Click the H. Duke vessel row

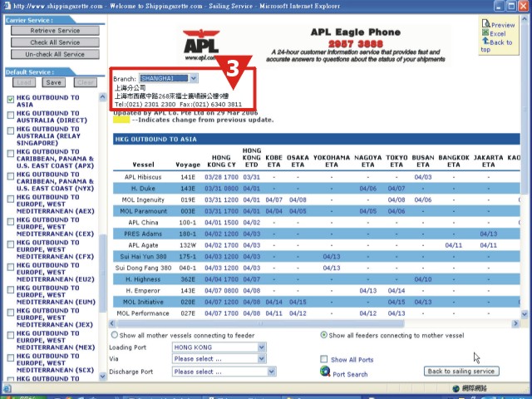(316, 189)
